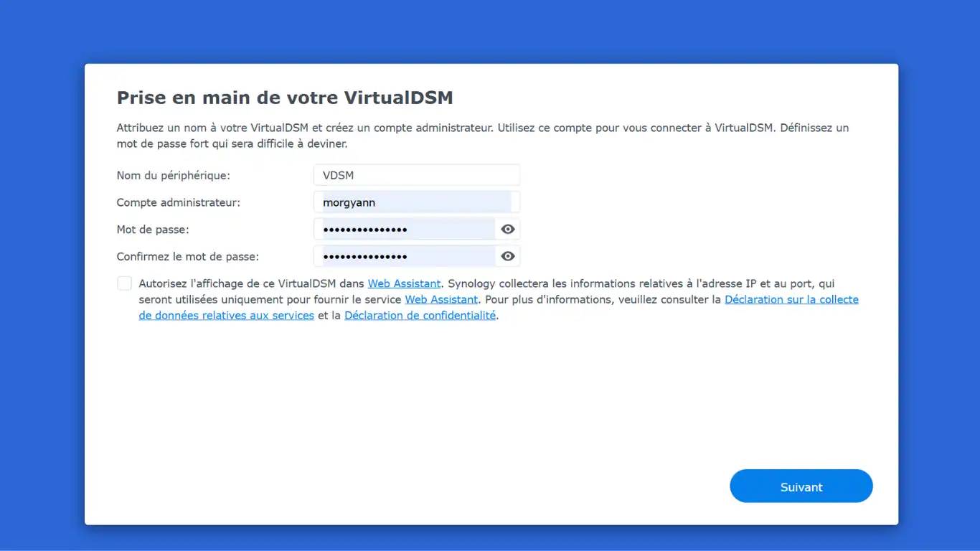The width and height of the screenshot is (980, 551).
Task: Click the Nom du périphérique field containing VDSM
Action: [416, 175]
